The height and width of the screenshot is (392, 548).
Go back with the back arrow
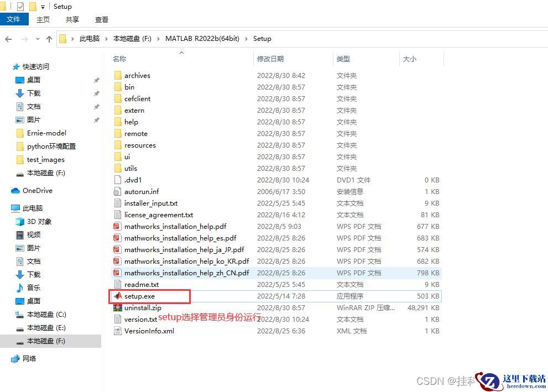click(x=9, y=39)
